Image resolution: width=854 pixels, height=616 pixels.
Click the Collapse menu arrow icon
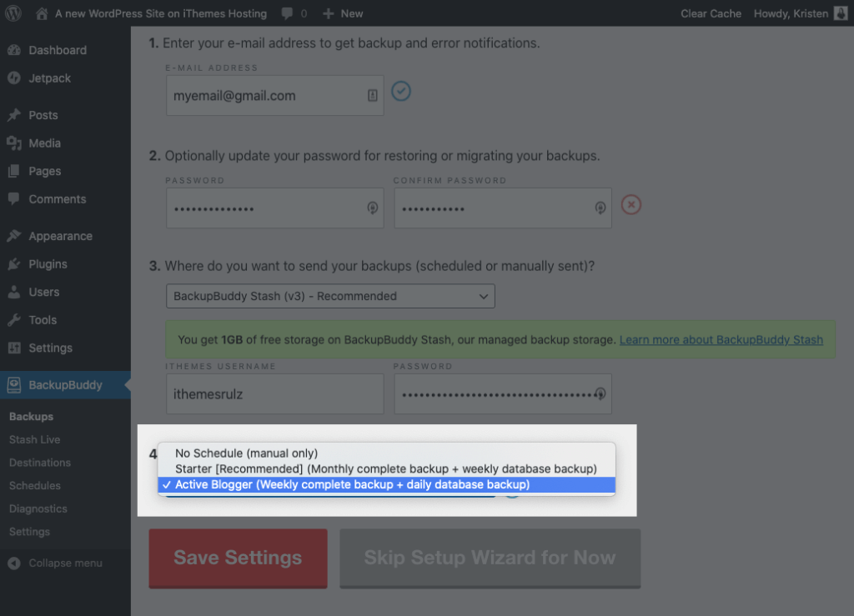pyautogui.click(x=14, y=563)
